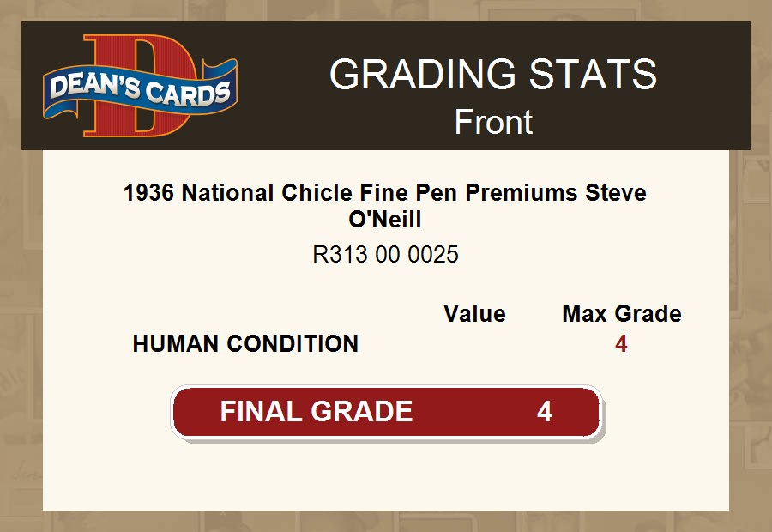This screenshot has width=772, height=532.
Task: Click the HUMAN CONDITION row label
Action: (245, 344)
